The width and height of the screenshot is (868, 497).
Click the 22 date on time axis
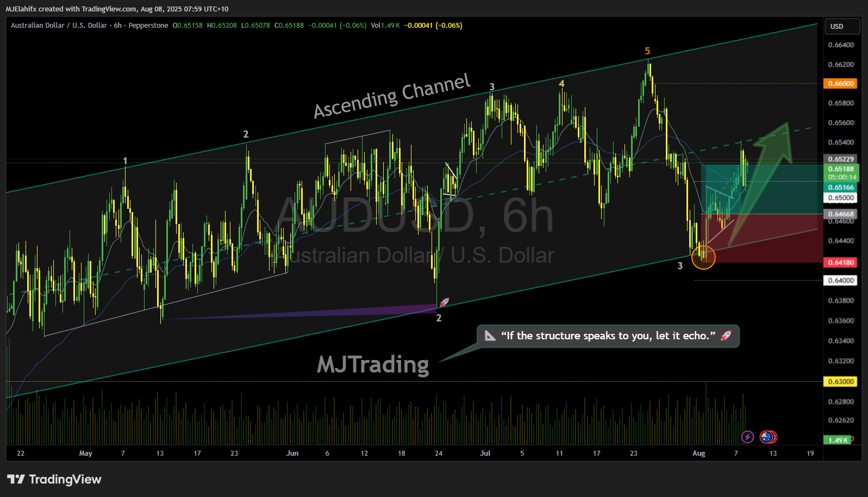click(21, 453)
